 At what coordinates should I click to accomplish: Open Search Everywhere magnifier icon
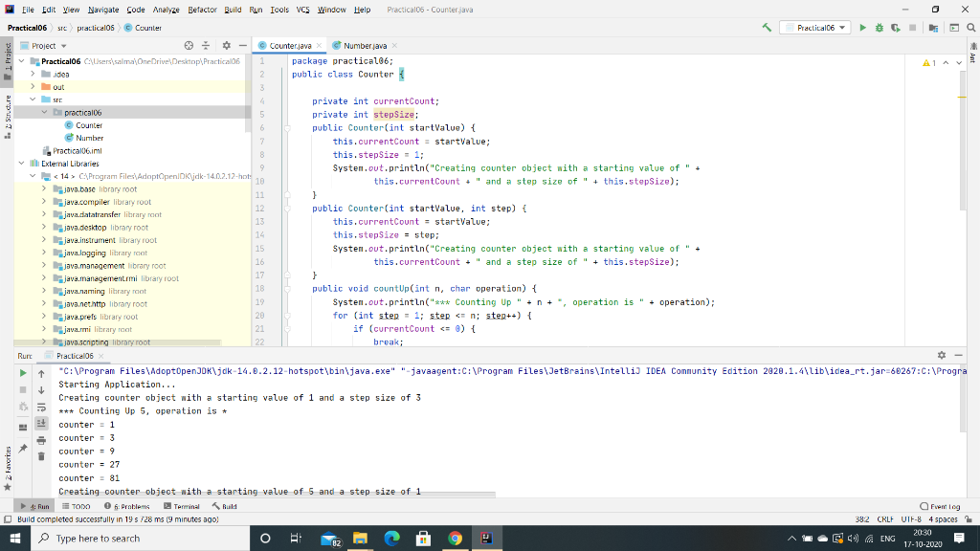point(970,29)
